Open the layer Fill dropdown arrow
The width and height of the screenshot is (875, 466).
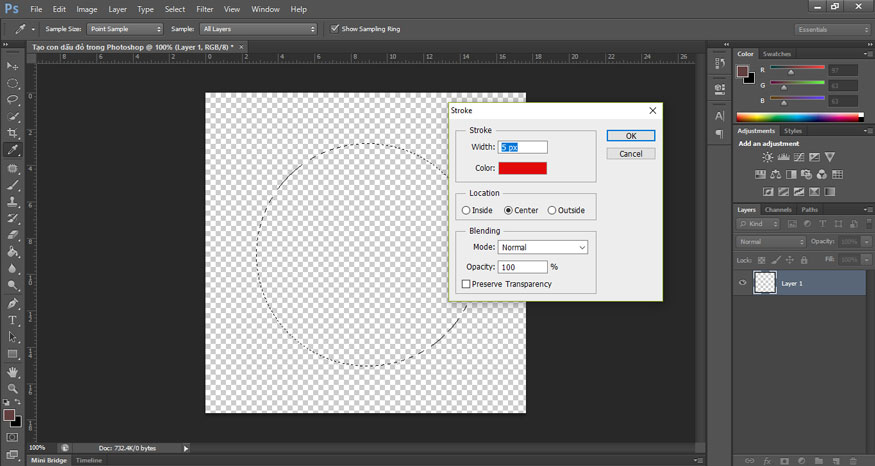coord(867,260)
